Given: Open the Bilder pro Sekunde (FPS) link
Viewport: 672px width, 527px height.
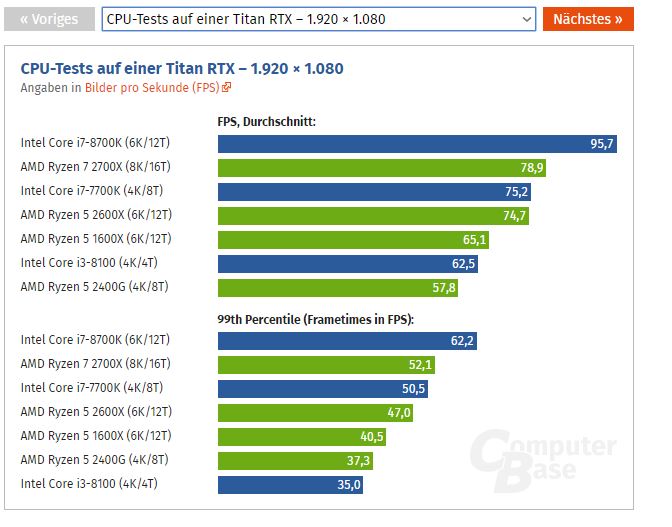Looking at the screenshot, I should [152, 88].
